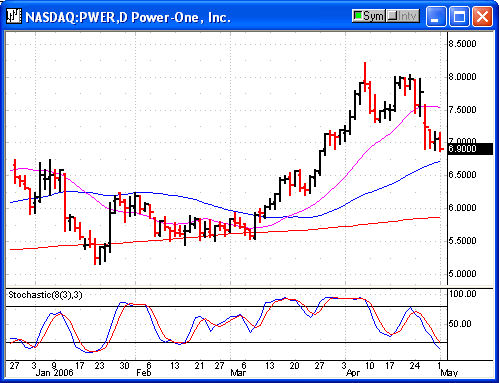
Task: Click the May month label on date axis
Action: [449, 372]
